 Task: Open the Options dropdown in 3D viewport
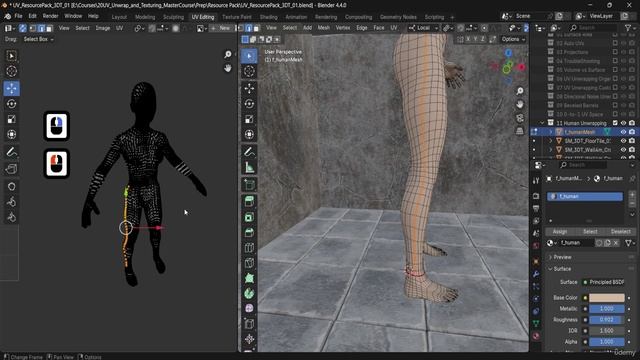tap(513, 39)
